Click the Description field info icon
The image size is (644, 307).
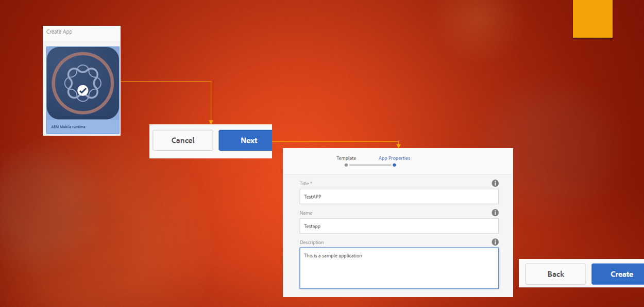(x=495, y=242)
